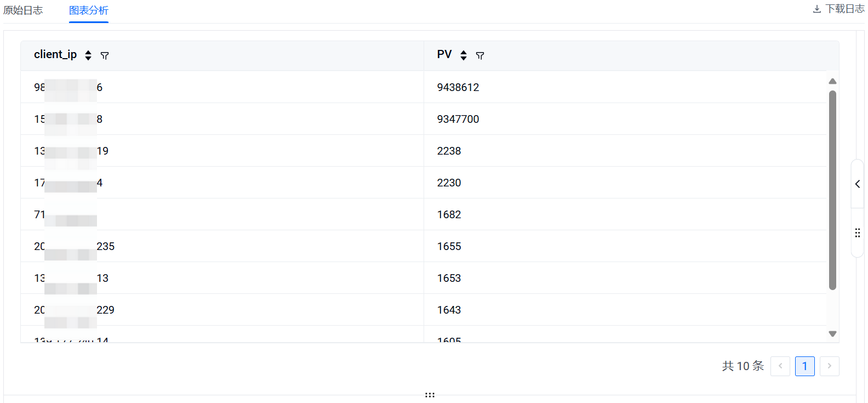
Task: Click the download icon beside 下载日志
Action: point(816,9)
